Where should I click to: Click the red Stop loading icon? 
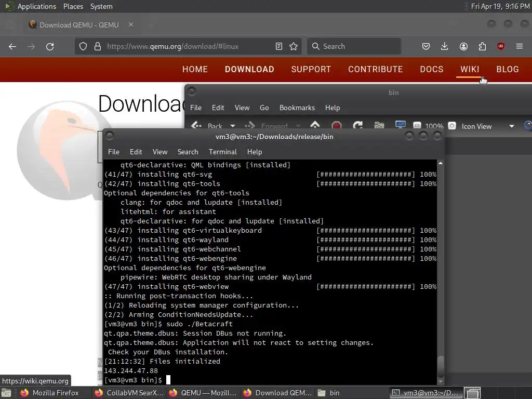click(x=336, y=126)
